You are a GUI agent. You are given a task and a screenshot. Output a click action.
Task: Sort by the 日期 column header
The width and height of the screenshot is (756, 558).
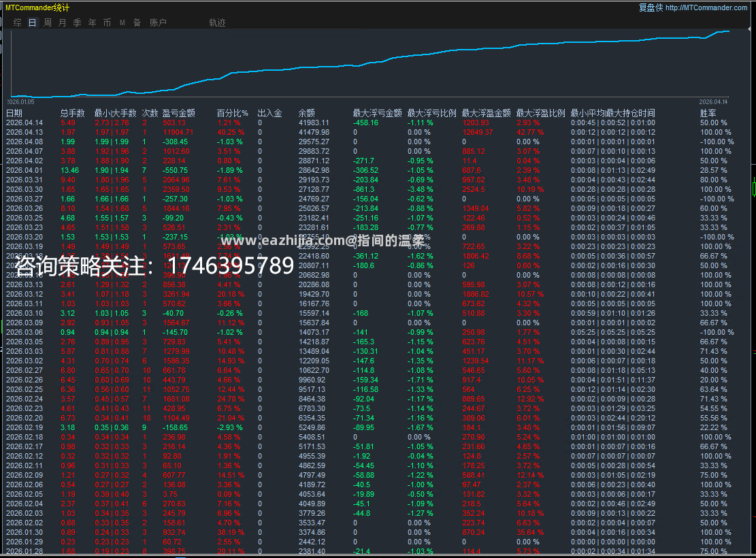pyautogui.click(x=14, y=114)
